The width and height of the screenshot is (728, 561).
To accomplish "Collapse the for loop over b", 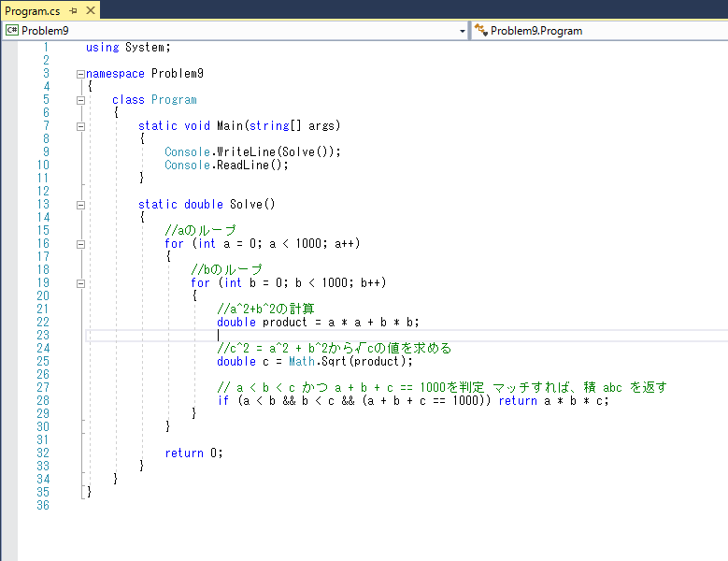I will click(80, 283).
